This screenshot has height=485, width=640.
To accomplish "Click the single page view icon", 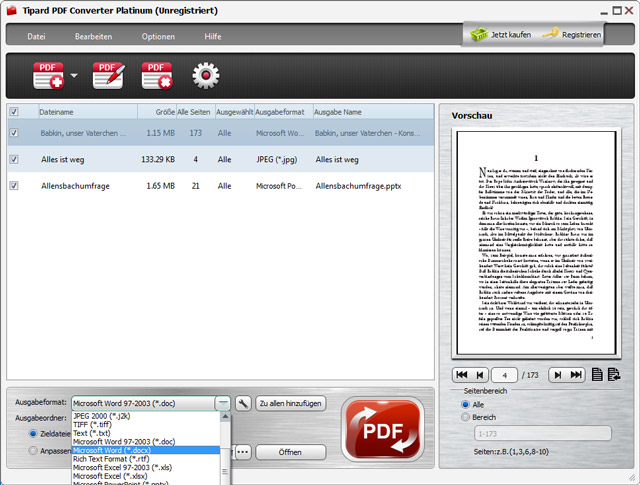I will coord(597,375).
